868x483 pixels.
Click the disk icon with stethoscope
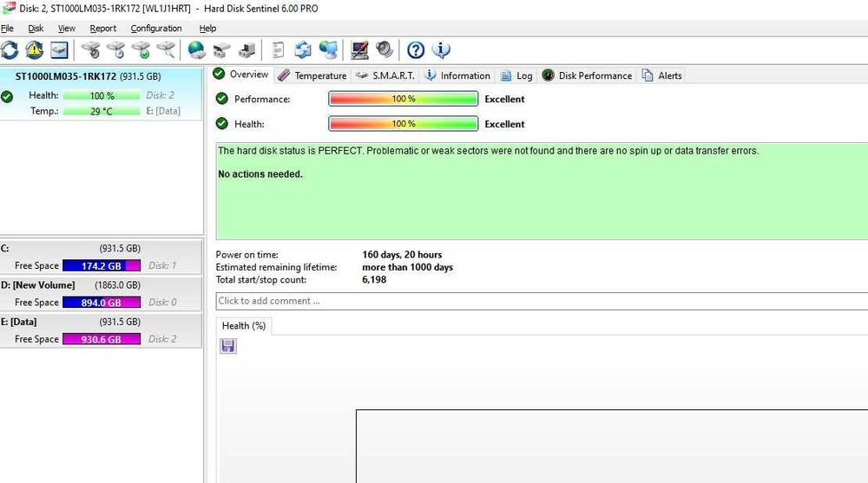tap(91, 50)
